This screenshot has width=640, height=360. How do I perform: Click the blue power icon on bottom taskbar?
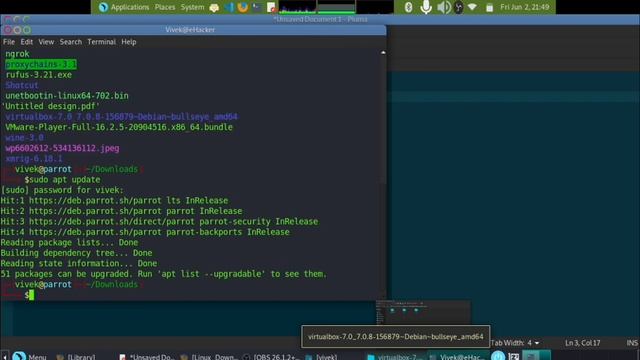(x=498, y=356)
